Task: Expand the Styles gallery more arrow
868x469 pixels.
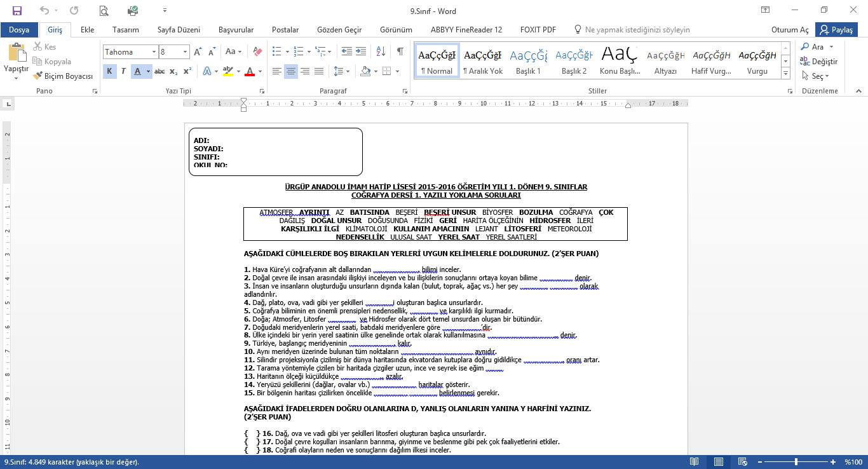Action: tap(786, 74)
